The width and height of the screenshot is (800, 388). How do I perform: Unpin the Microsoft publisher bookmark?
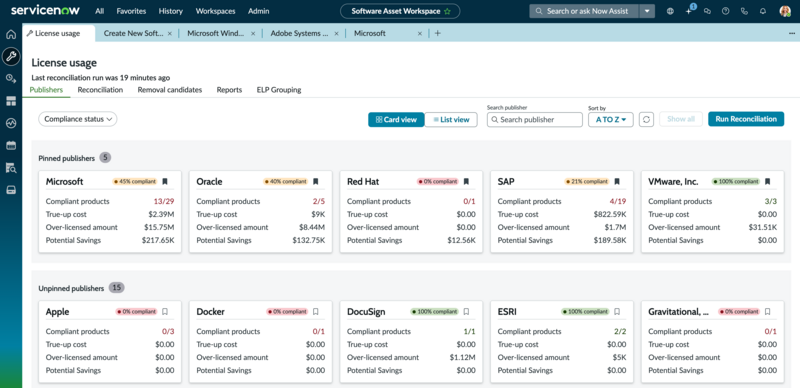point(165,181)
